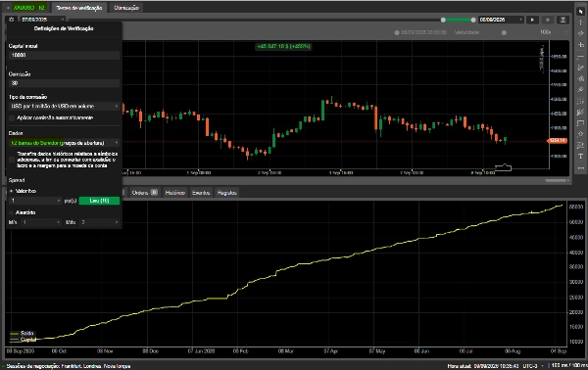The height and width of the screenshot is (370, 588).
Task: Select the cursor pointer tool
Action: tap(580, 12)
